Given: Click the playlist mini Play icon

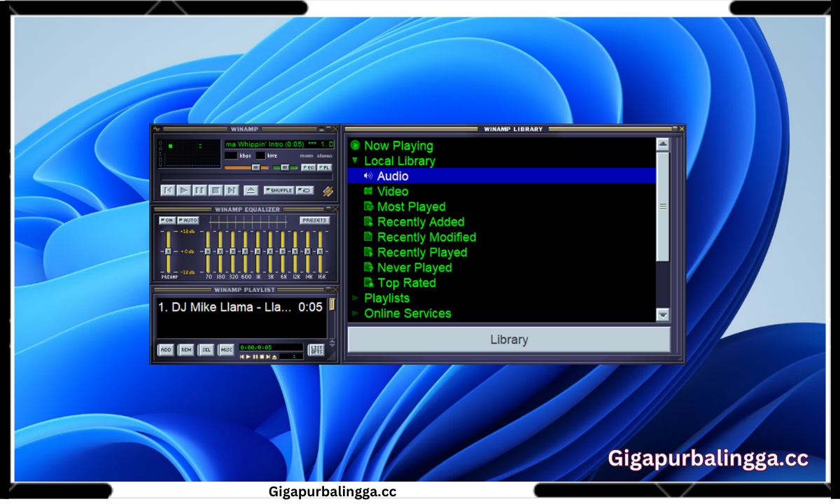Looking at the screenshot, I should 248,357.
